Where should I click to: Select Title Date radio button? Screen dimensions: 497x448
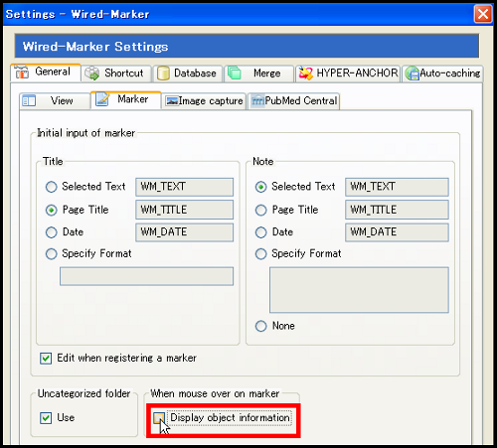(52, 232)
